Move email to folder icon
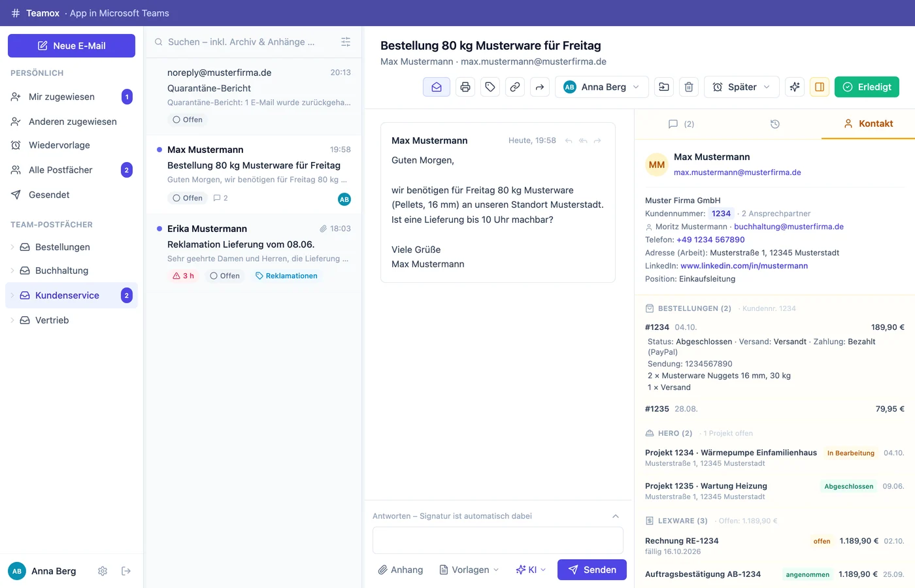 tap(664, 87)
